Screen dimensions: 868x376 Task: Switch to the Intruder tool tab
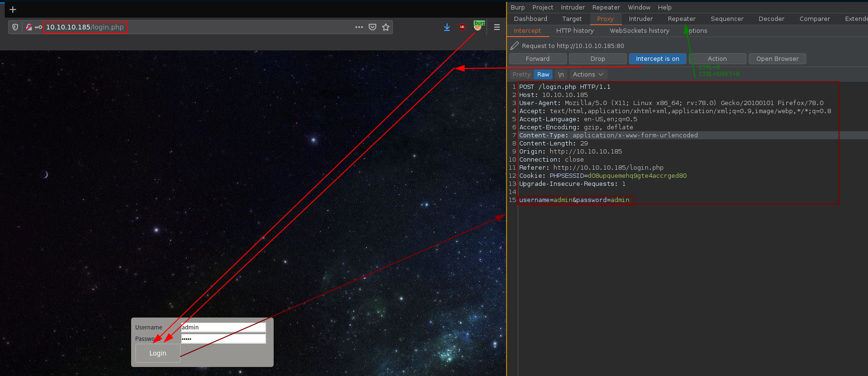(640, 19)
